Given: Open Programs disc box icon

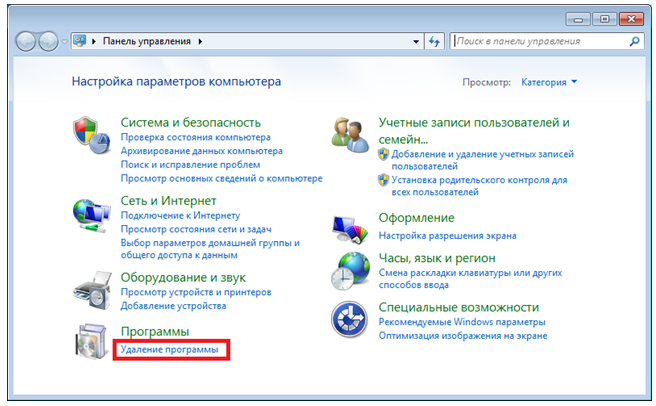Looking at the screenshot, I should click(x=91, y=341).
